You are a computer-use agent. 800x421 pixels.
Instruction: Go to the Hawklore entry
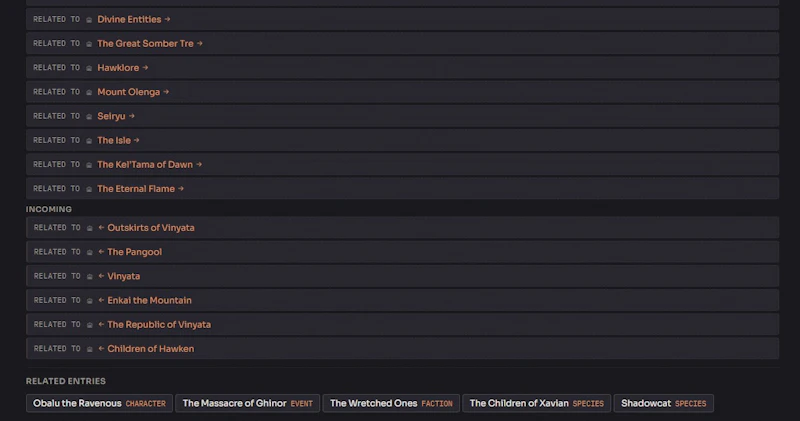coord(122,67)
